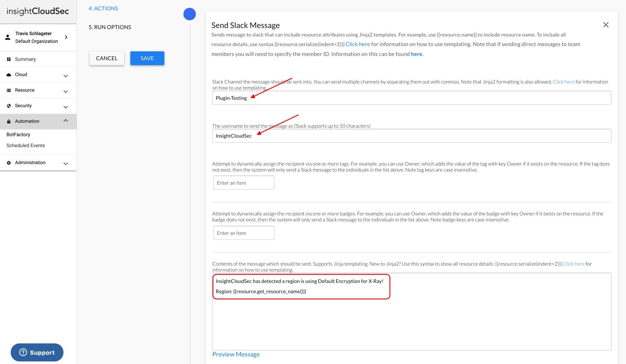This screenshot has height=364, width=626.
Task: Open Scheduled Events under Automation
Action: (25, 145)
